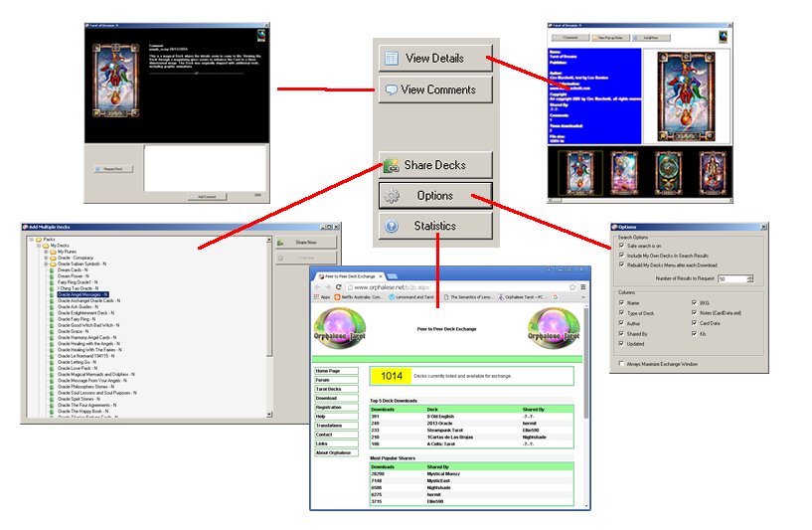Open the Apps bookmarks shortcut

pyautogui.click(x=322, y=297)
